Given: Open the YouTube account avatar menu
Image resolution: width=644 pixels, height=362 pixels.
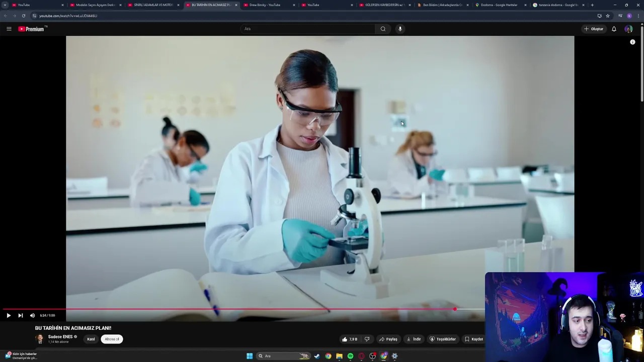Looking at the screenshot, I should click(x=628, y=29).
